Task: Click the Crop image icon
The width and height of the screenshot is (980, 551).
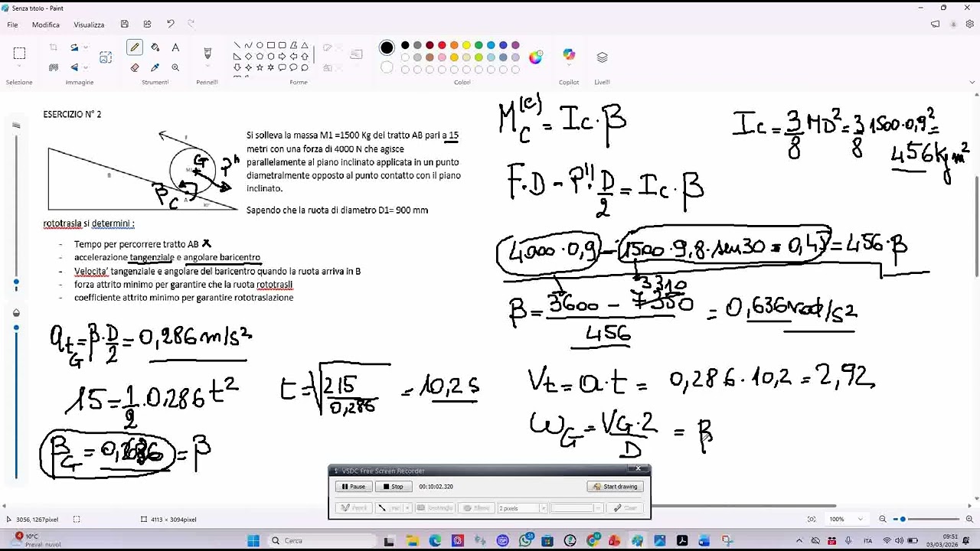Action: [x=53, y=47]
